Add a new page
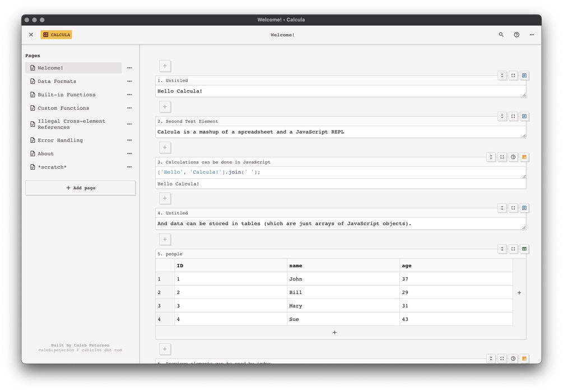 click(x=81, y=188)
